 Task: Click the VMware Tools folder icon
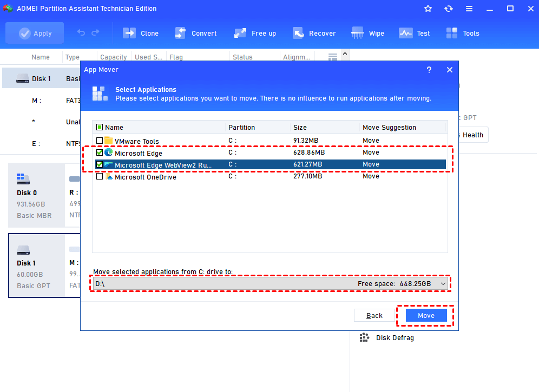click(x=109, y=140)
